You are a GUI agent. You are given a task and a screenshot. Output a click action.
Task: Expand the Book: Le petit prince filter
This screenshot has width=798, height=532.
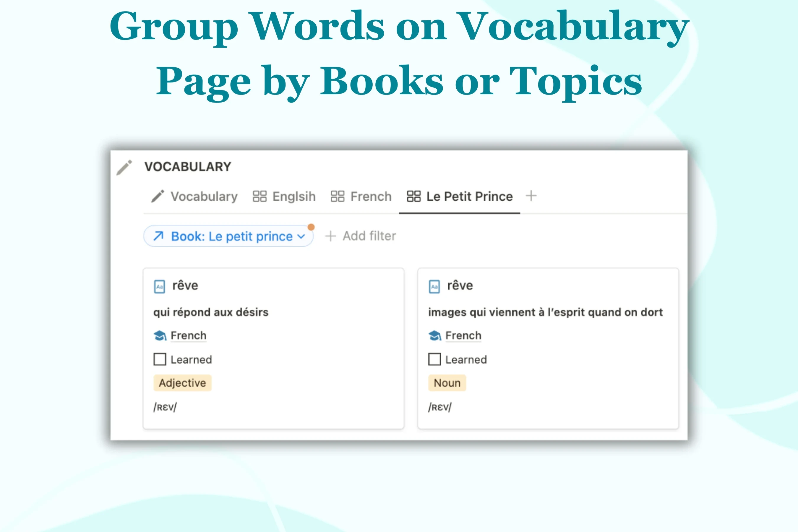[x=231, y=236]
